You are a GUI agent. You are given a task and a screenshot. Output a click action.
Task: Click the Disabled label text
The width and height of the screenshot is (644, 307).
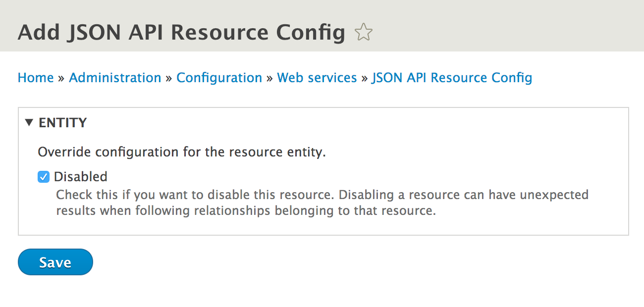tap(80, 177)
